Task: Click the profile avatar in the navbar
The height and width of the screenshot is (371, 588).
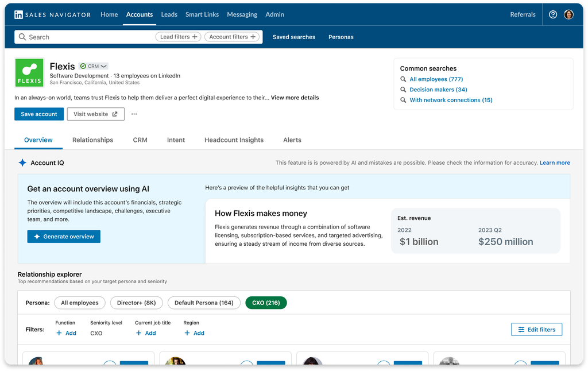Action: pos(568,14)
